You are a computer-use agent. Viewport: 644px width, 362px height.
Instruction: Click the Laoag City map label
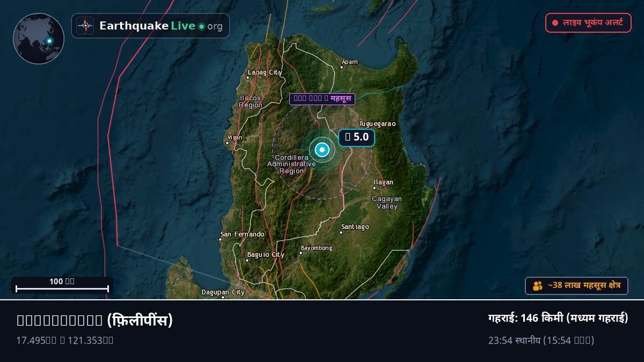(x=265, y=72)
